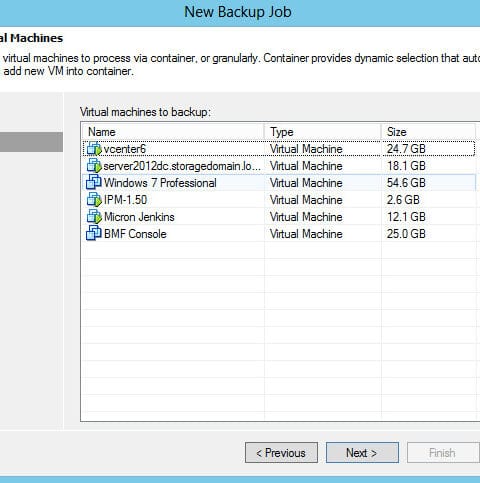Go to Next wizard step
The width and height of the screenshot is (480, 483).
pyautogui.click(x=362, y=453)
